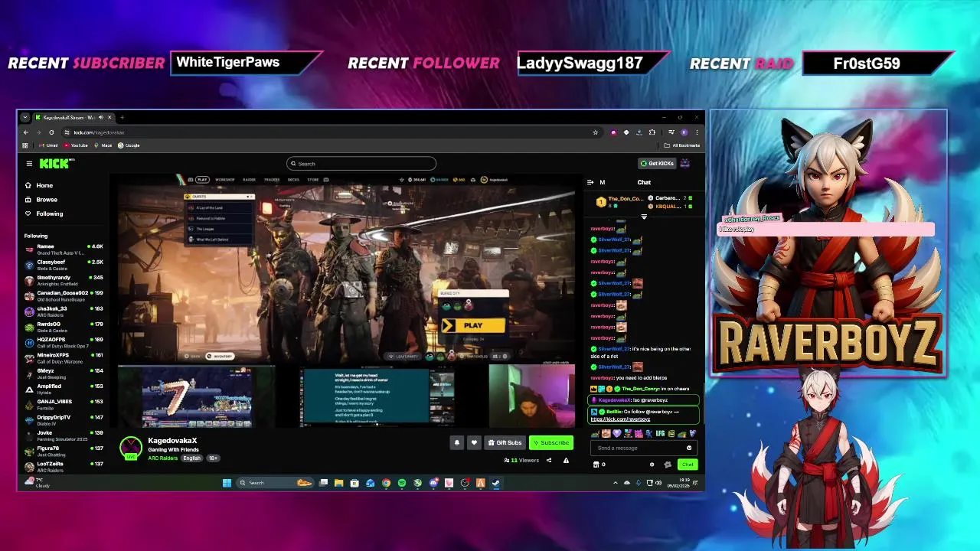Click the Windows Start button

[227, 483]
